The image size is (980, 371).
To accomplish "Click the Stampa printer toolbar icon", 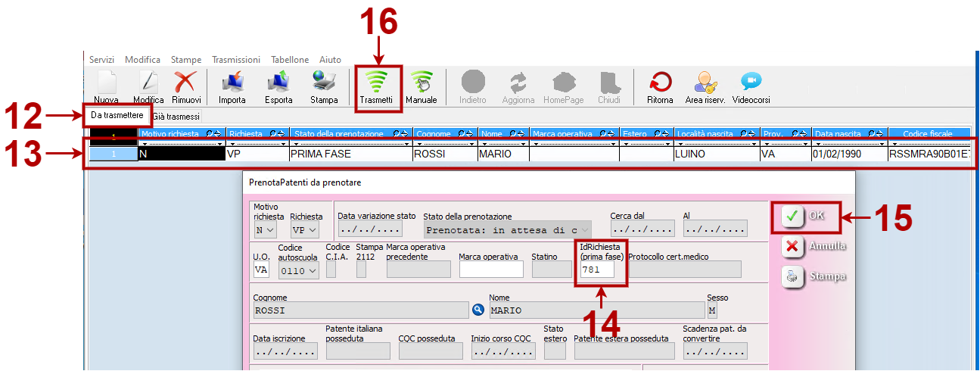I will click(324, 82).
